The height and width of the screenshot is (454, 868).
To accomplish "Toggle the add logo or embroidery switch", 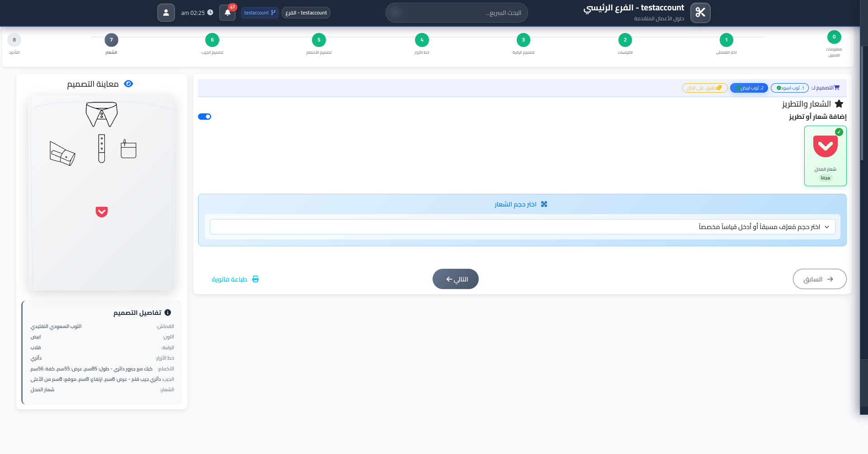I will [205, 117].
